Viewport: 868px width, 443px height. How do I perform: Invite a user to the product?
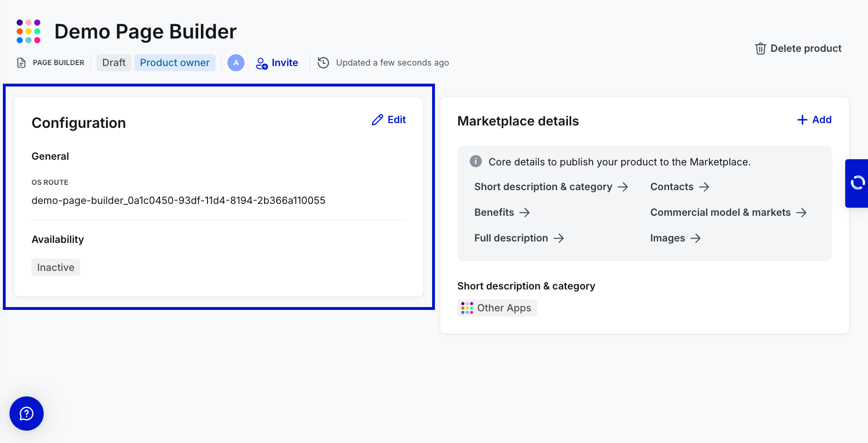click(x=277, y=63)
